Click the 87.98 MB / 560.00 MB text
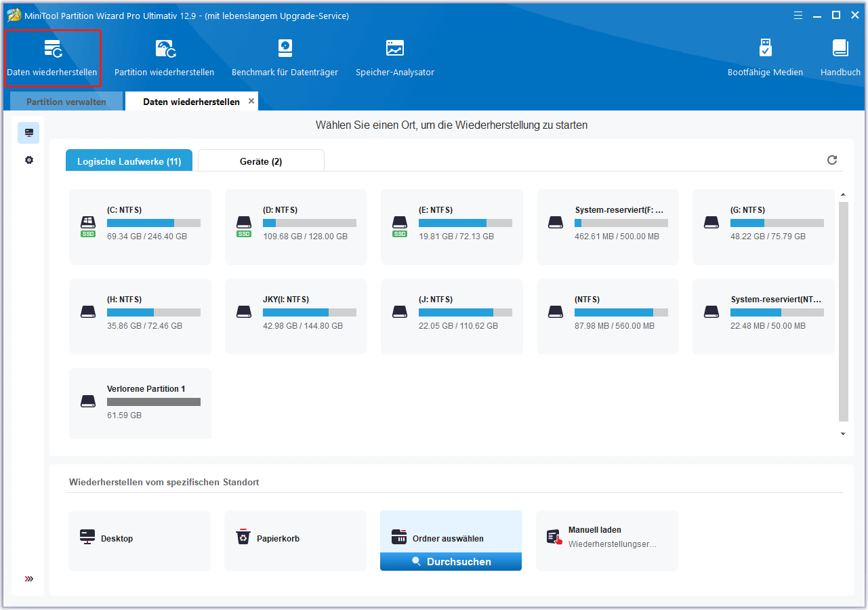The height and width of the screenshot is (610, 868). (x=615, y=326)
